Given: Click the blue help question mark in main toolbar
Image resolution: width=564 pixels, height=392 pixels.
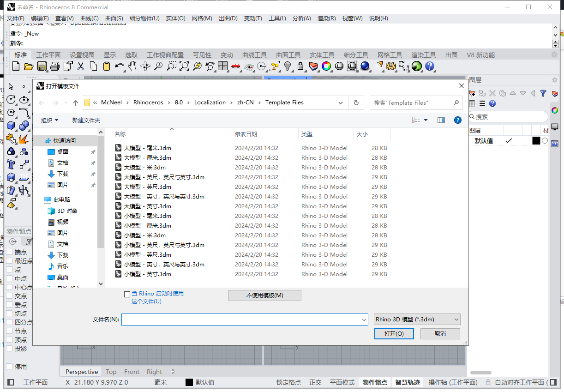Looking at the screenshot, I should (430, 66).
